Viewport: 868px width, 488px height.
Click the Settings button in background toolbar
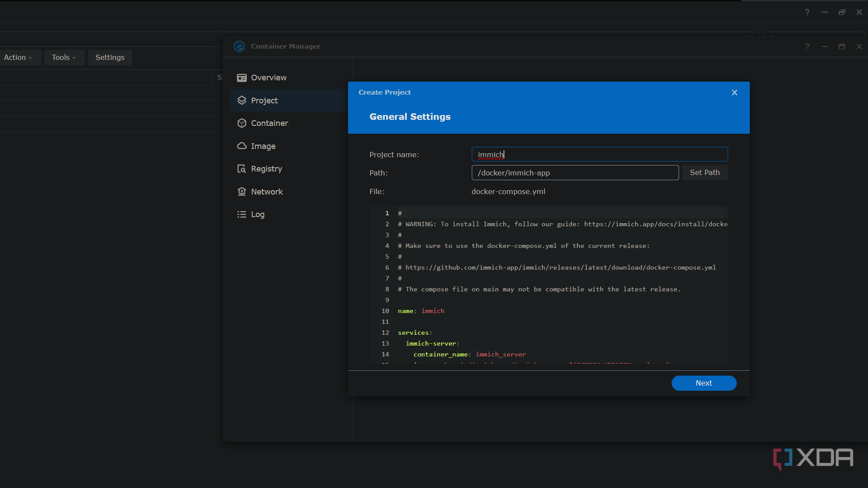(110, 57)
